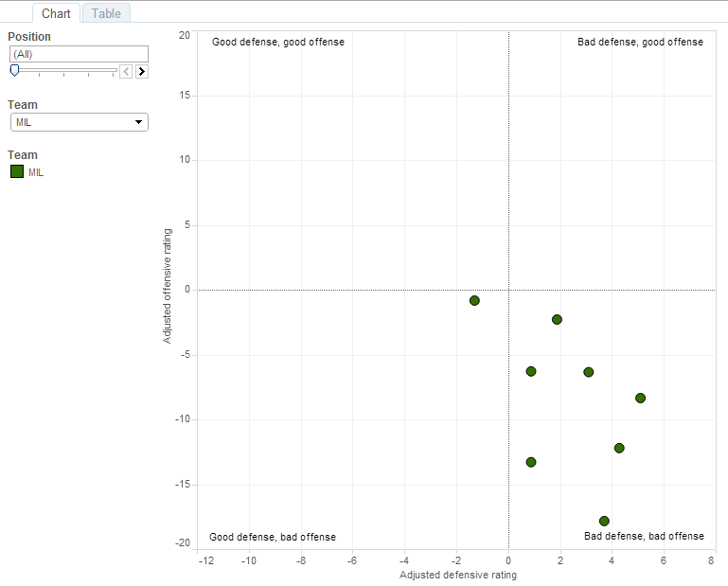Select data point at defense 1, offense -6
The width and height of the screenshot is (728, 586).
tap(531, 371)
